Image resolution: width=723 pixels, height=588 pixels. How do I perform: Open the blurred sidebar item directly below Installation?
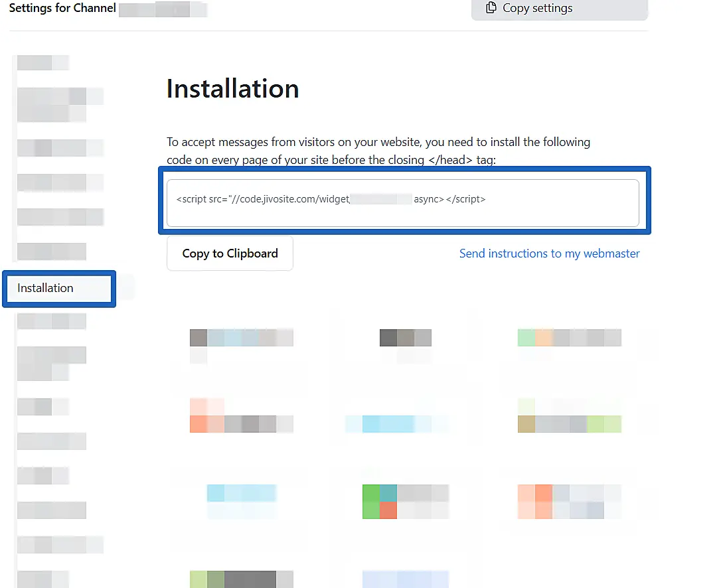52,321
